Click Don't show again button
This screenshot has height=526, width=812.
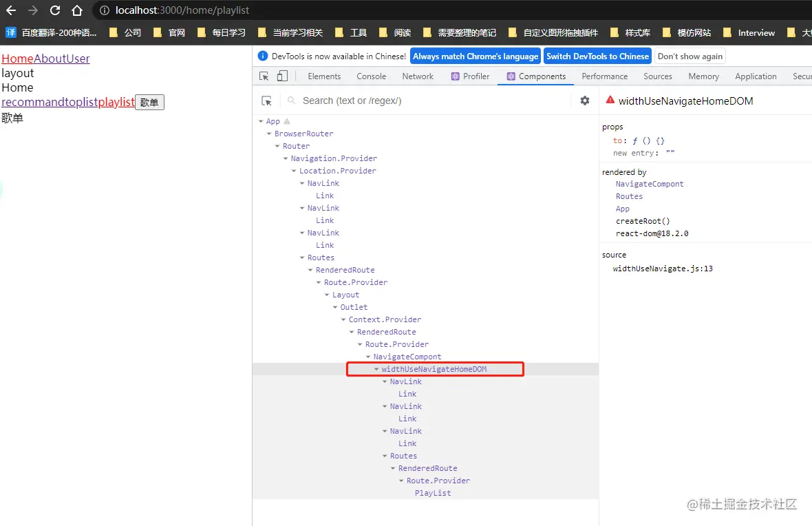[690, 56]
